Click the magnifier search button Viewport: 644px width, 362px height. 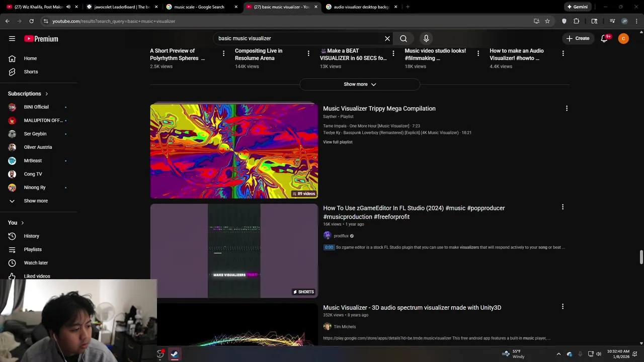coord(404,38)
